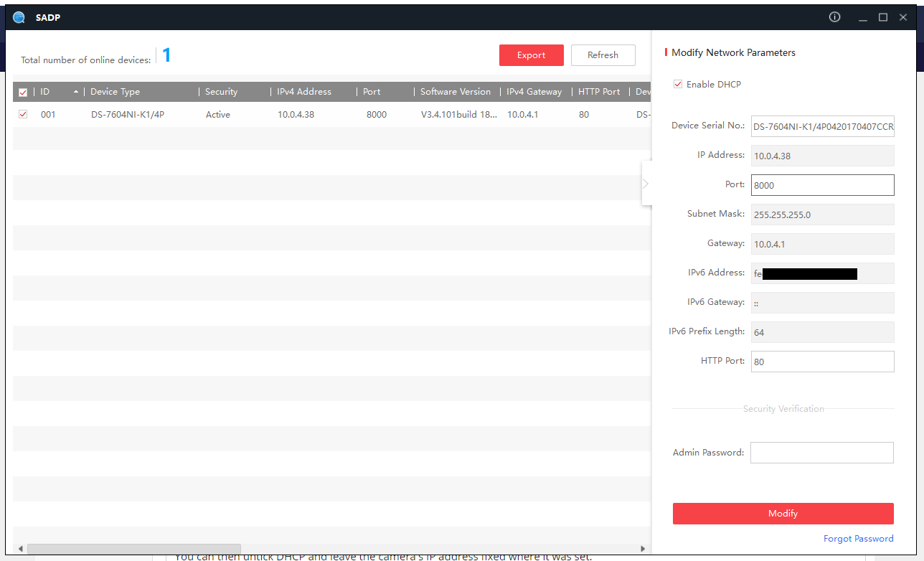Click scrollbar right arrow
924x561 pixels.
tap(643, 549)
